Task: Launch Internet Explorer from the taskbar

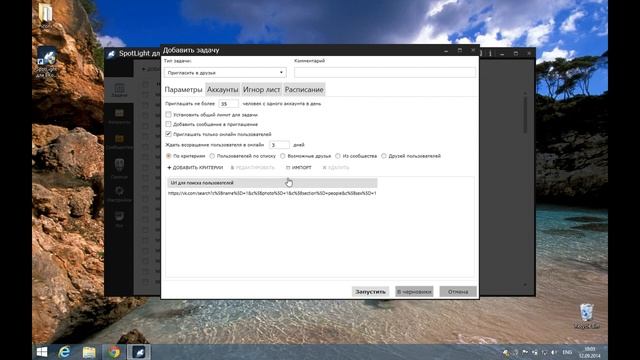Action: pos(64,352)
